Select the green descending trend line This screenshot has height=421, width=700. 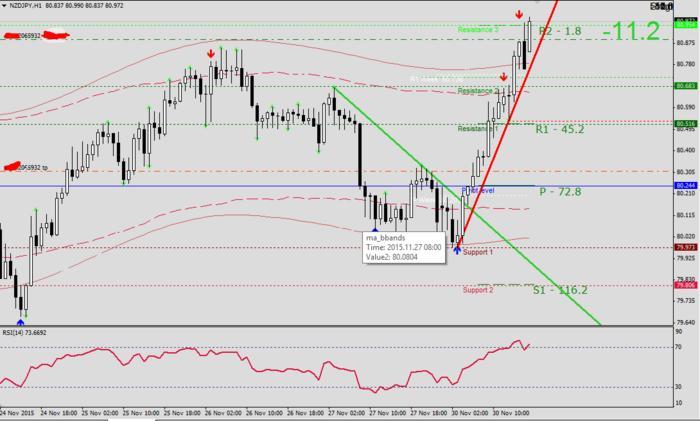[x=467, y=206]
